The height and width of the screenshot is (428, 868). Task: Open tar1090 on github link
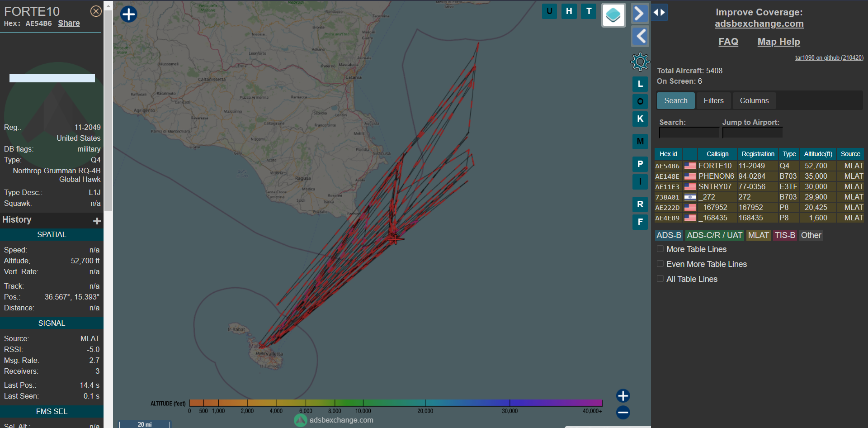point(829,57)
